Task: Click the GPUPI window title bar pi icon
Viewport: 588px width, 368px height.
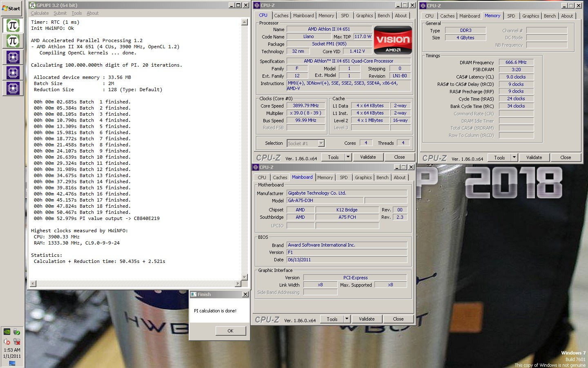Action: tap(33, 5)
